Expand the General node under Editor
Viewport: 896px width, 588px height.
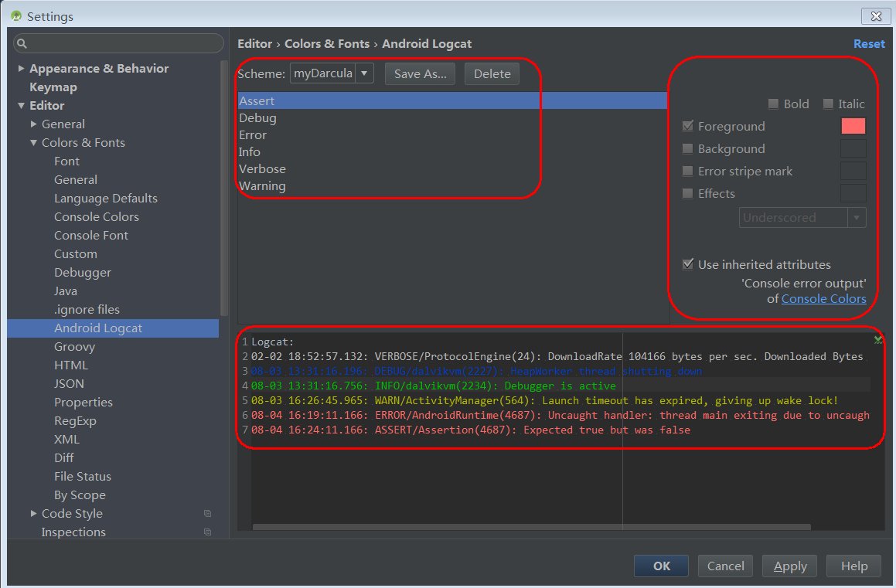pos(34,124)
